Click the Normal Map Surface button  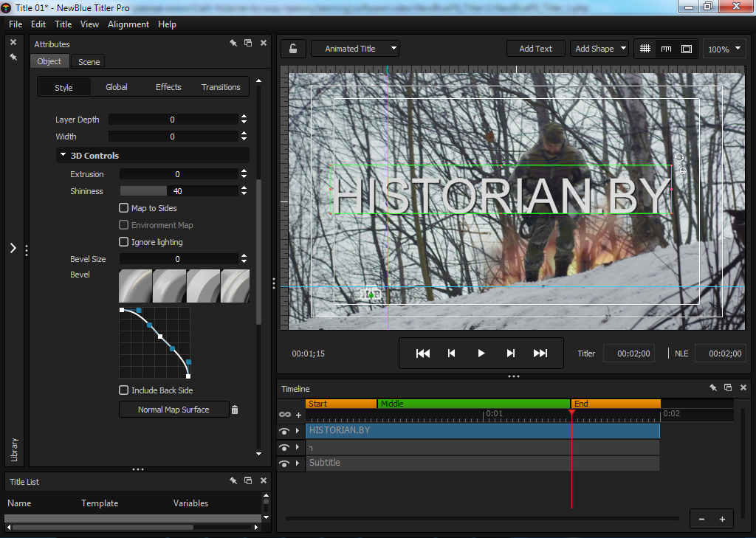173,410
